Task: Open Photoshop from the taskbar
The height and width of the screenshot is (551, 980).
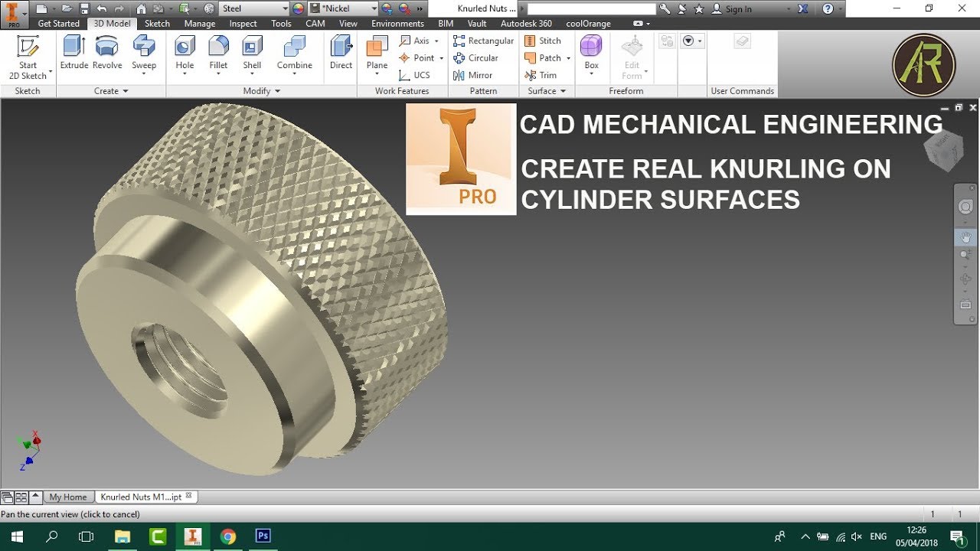Action: pyautogui.click(x=263, y=536)
